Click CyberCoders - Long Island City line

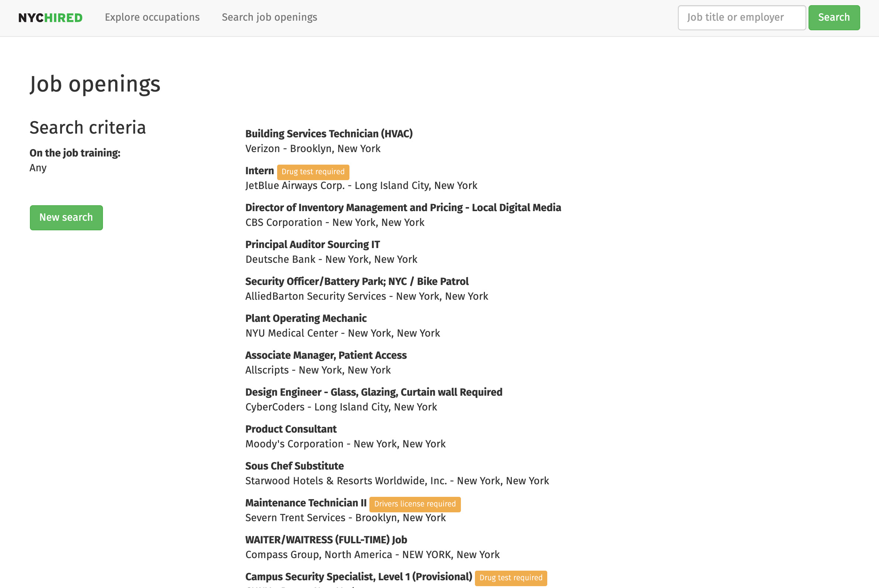coord(341,407)
